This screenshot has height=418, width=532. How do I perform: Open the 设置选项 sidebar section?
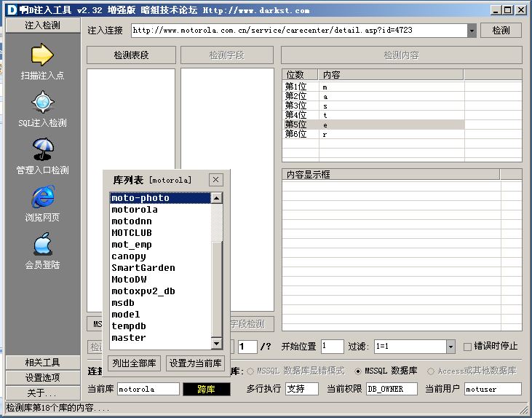click(43, 378)
